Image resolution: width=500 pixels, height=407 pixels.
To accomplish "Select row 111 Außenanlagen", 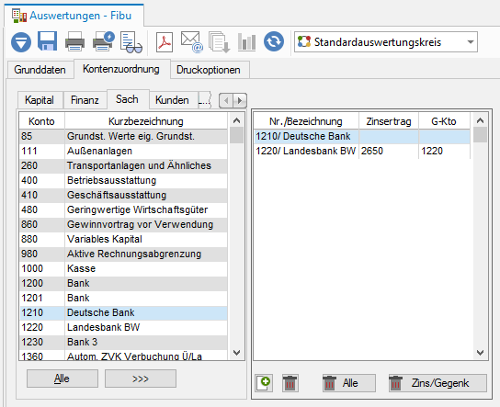I will coord(123,151).
